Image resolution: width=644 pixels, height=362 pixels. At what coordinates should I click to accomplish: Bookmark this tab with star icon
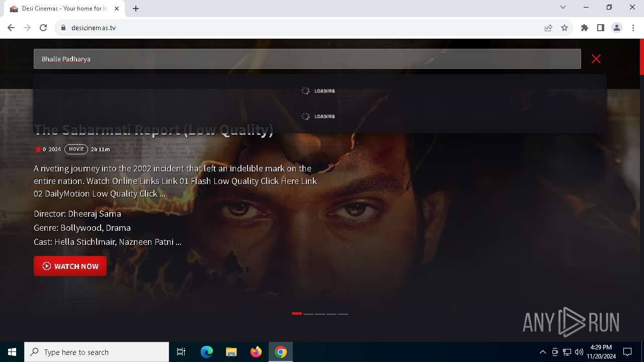click(565, 28)
